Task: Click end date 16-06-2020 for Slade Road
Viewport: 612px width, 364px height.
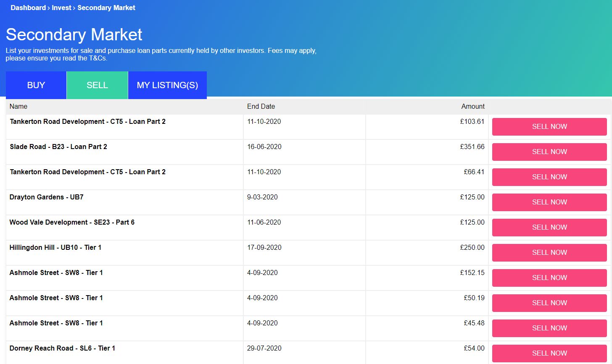Action: (264, 147)
